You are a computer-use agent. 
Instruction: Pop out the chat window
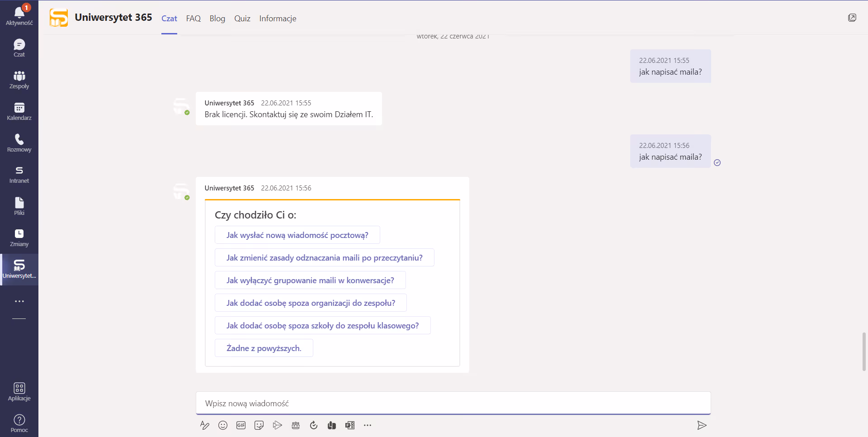pyautogui.click(x=852, y=18)
